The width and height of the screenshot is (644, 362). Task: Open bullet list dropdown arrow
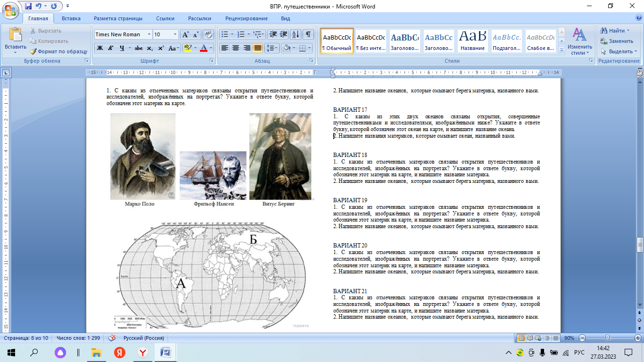point(232,34)
